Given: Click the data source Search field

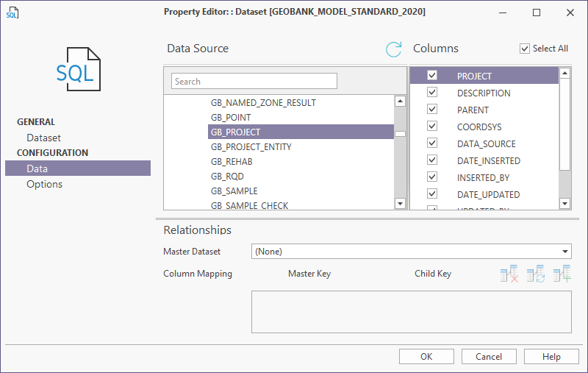Looking at the screenshot, I should (x=254, y=82).
